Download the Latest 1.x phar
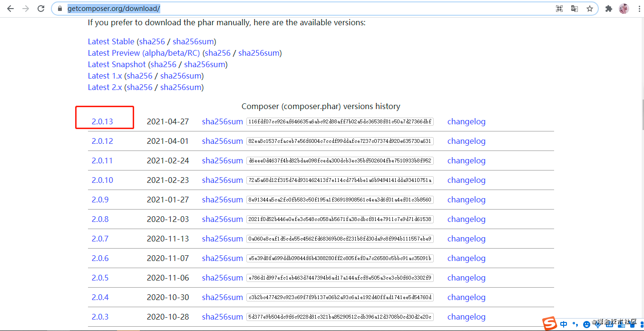Image resolution: width=644 pixels, height=331 pixels. point(105,76)
